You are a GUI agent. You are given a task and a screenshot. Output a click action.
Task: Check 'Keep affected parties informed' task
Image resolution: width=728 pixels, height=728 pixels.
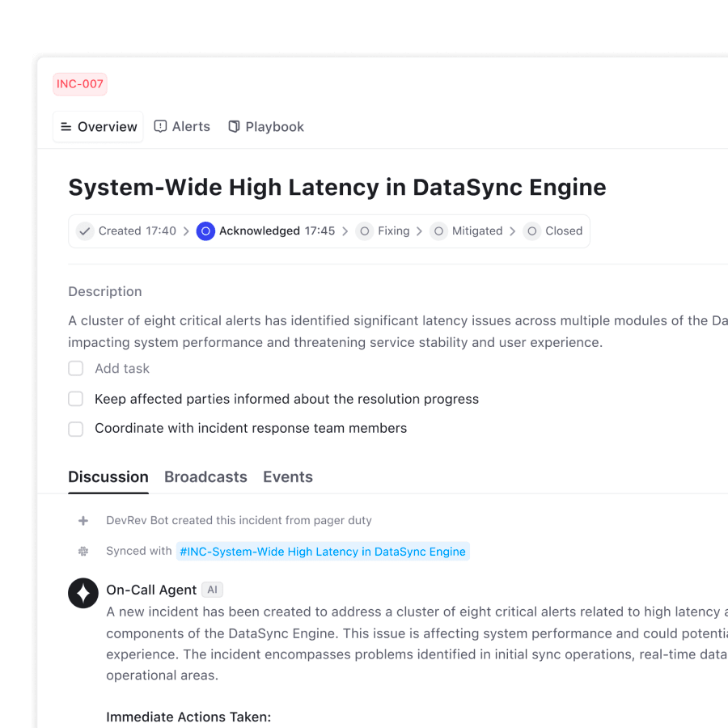(x=75, y=398)
